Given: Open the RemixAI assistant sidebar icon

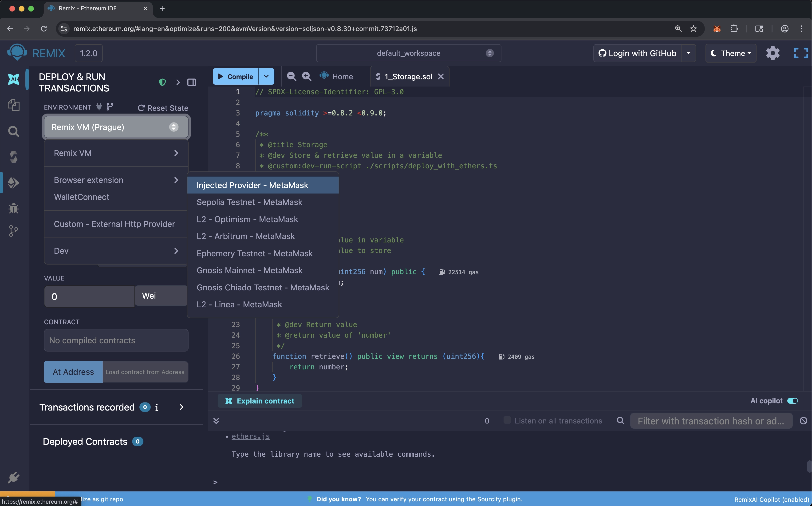Looking at the screenshot, I should click(x=13, y=79).
